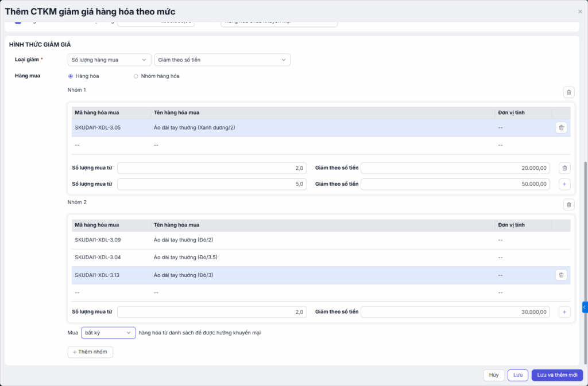The width and height of the screenshot is (588, 386).
Task: Expand the blue side panel arrow tab
Action: point(585,307)
